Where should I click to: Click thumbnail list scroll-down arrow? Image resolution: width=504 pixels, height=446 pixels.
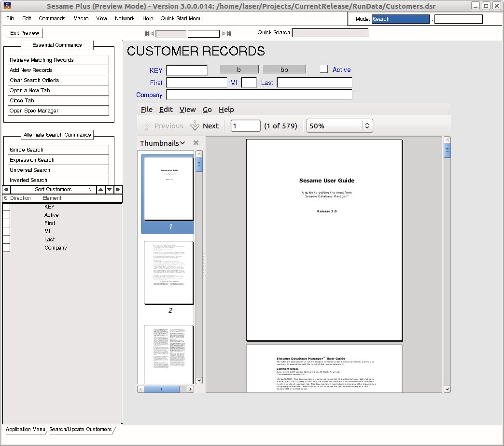point(199,380)
